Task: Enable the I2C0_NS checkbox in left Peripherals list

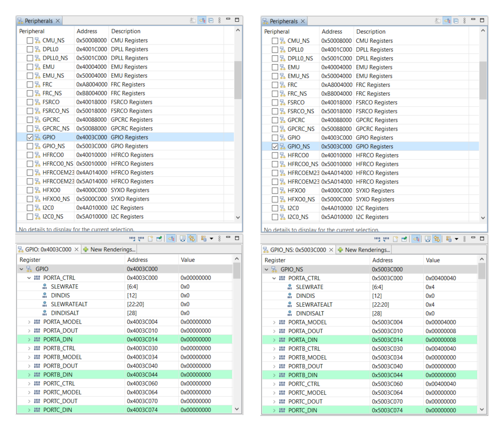Action: tap(30, 217)
